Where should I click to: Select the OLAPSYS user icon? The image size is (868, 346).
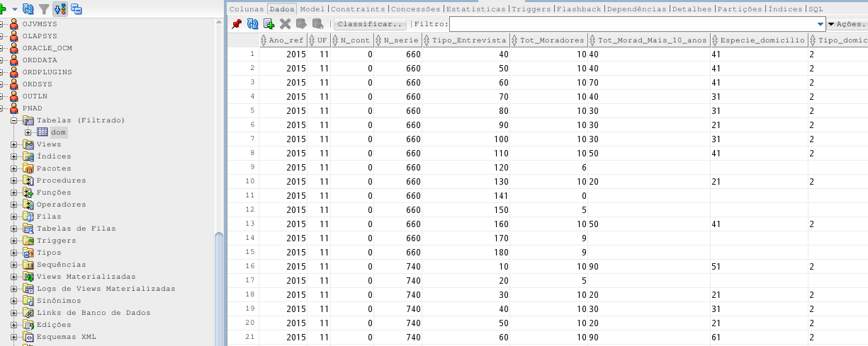pos(15,36)
